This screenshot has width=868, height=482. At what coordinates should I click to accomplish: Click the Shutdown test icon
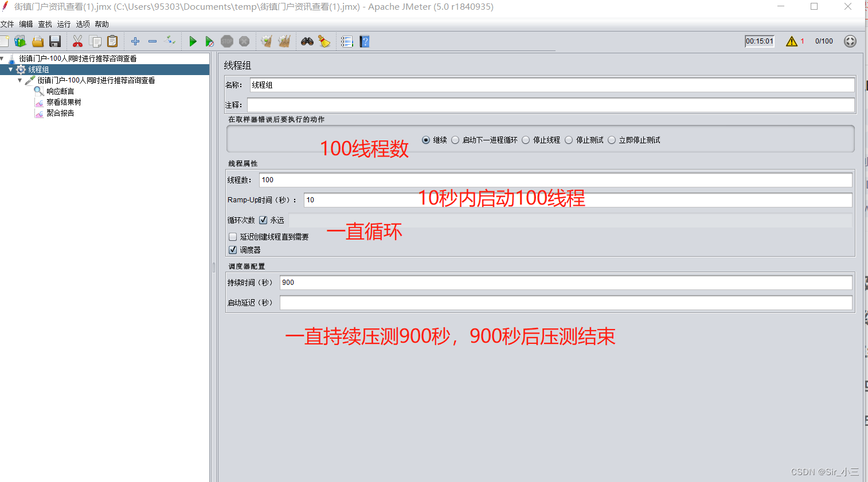click(x=244, y=41)
